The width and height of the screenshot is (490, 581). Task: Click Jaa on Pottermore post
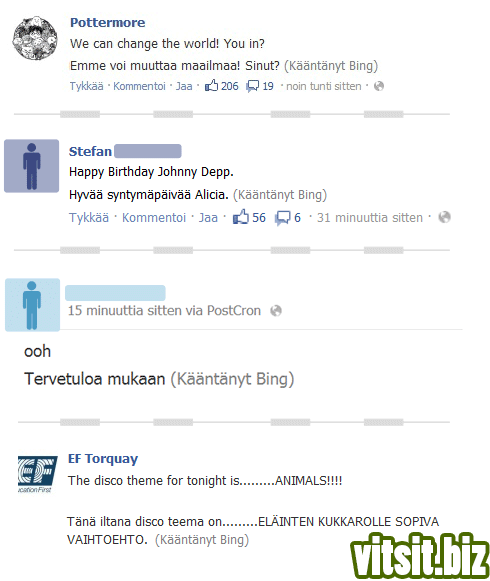pyautogui.click(x=184, y=86)
